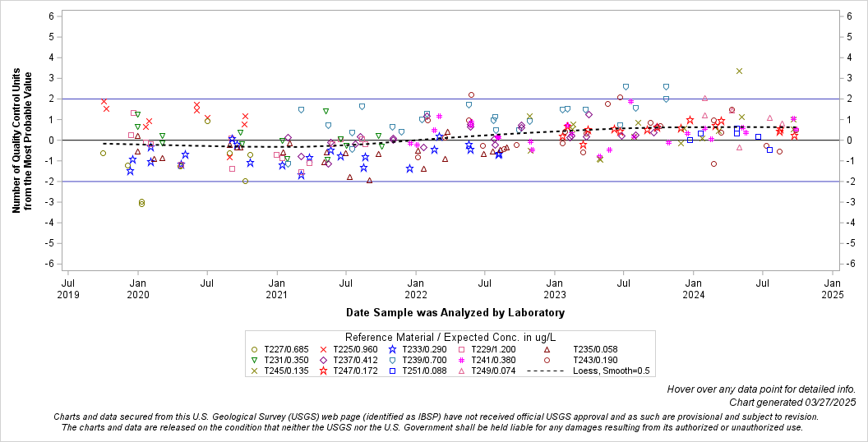Select the T229/1.200 pink square legend entry
Screen dimensions: 868x442
487,350
